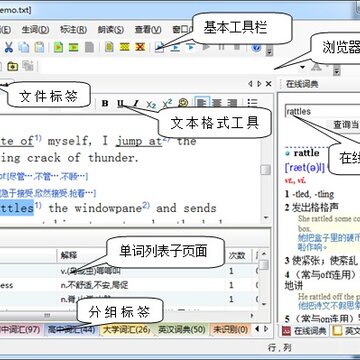
Task: Click the text editor scroll-down arrow
Action: click(x=266, y=218)
